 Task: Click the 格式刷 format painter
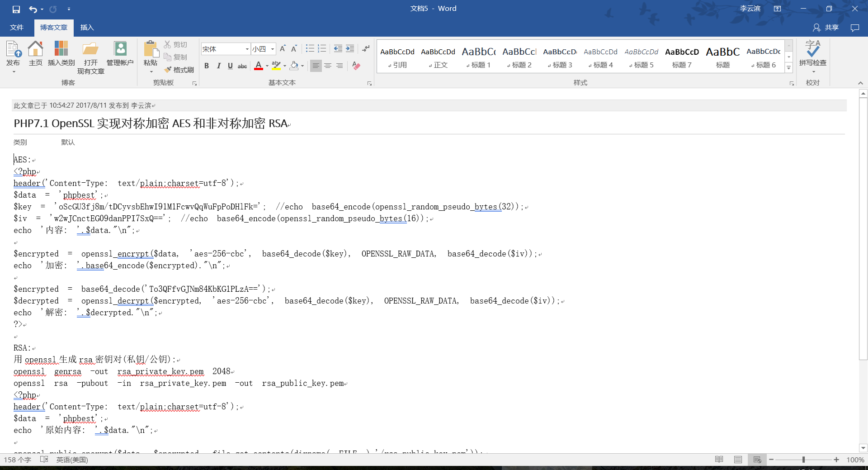(179, 70)
